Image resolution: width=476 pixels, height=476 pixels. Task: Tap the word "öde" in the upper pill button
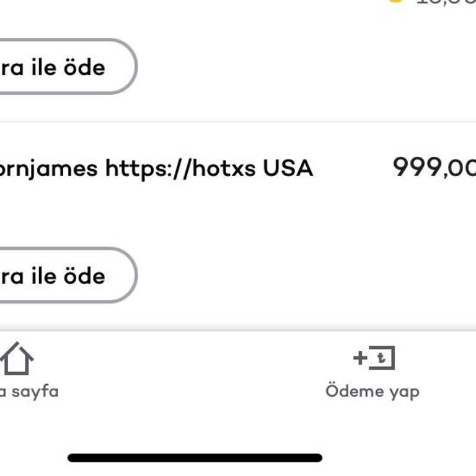point(85,67)
